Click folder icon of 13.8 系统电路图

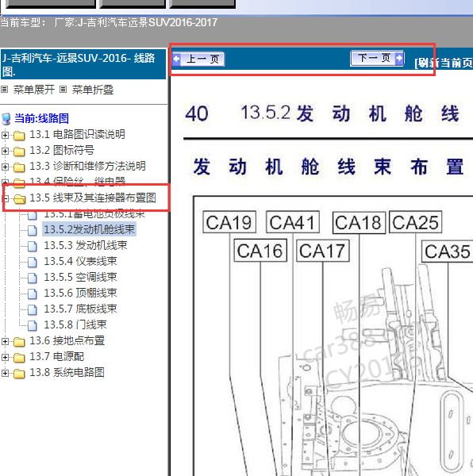pyautogui.click(x=19, y=373)
